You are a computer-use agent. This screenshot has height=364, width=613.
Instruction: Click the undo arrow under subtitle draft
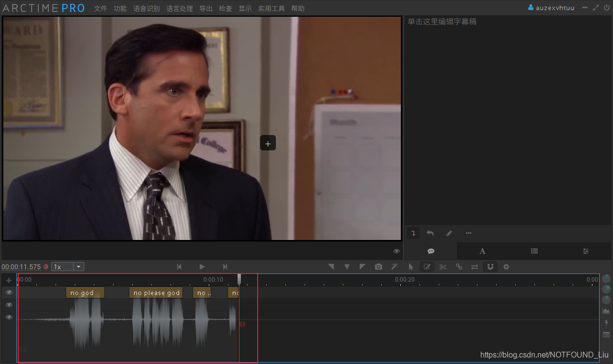point(430,233)
